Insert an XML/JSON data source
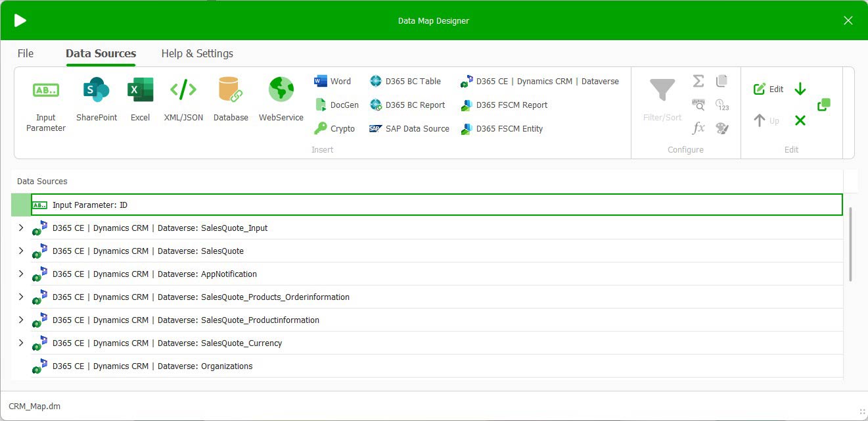The image size is (868, 421). coord(183,99)
